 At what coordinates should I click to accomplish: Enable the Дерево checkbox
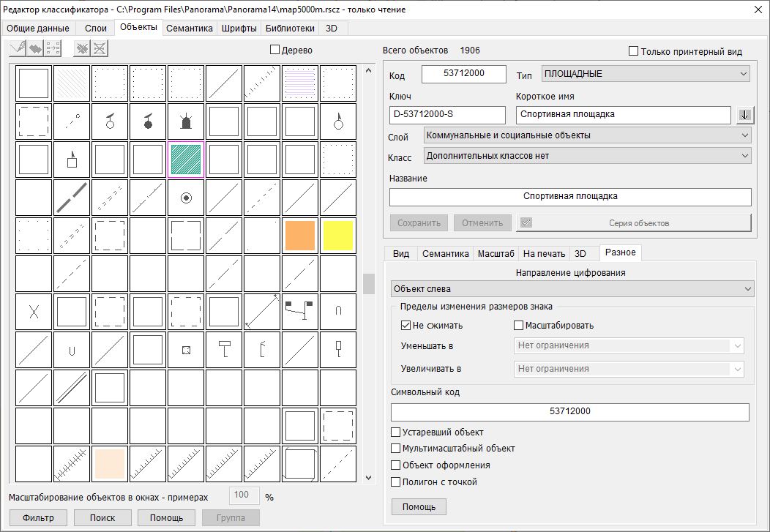[x=275, y=50]
